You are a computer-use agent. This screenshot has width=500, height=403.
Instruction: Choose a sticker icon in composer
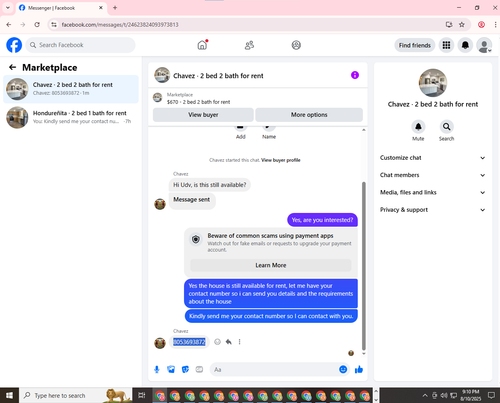click(185, 369)
